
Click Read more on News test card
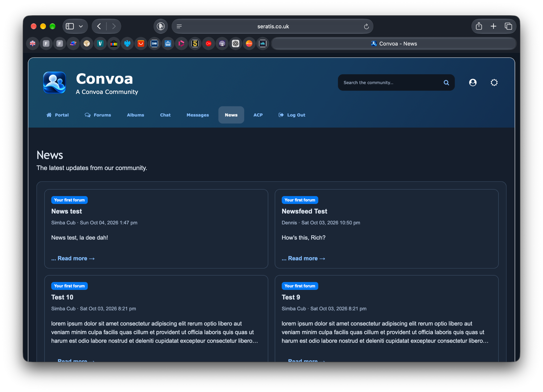(73, 258)
